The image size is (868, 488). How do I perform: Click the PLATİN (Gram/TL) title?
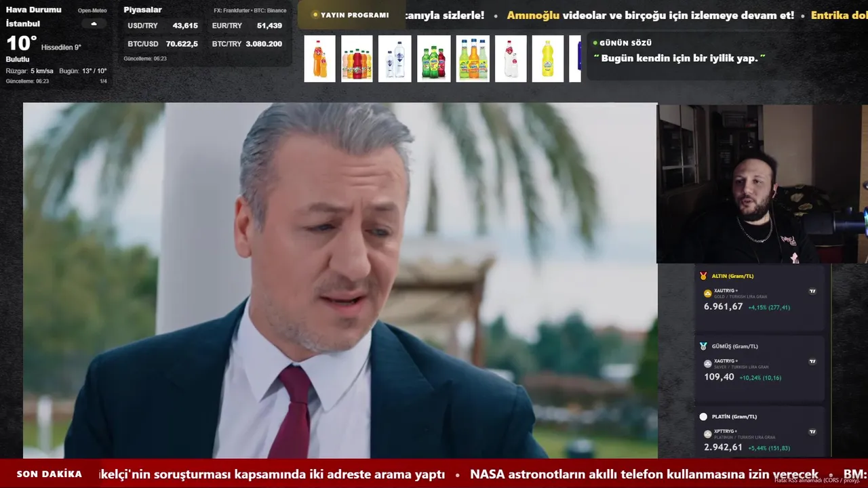click(x=734, y=417)
